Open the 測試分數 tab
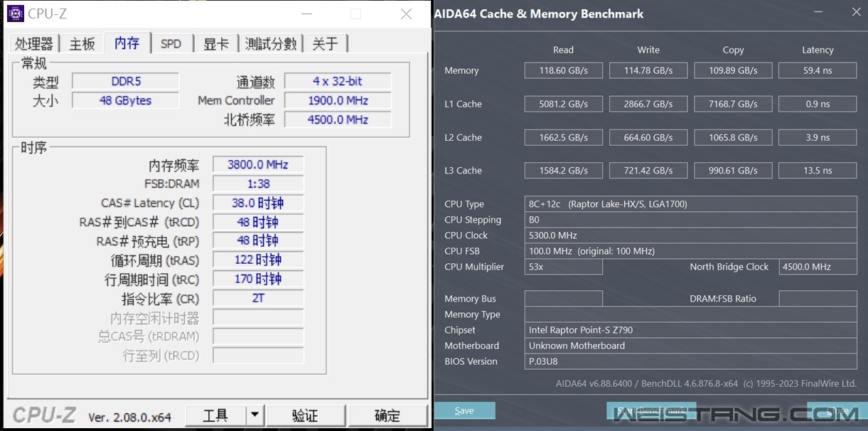Image resolution: width=868 pixels, height=431 pixels. [x=271, y=43]
